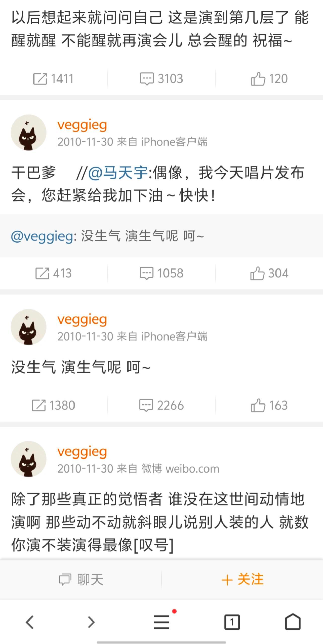
Task: Follow user with + 关注 button
Action: coord(242,579)
